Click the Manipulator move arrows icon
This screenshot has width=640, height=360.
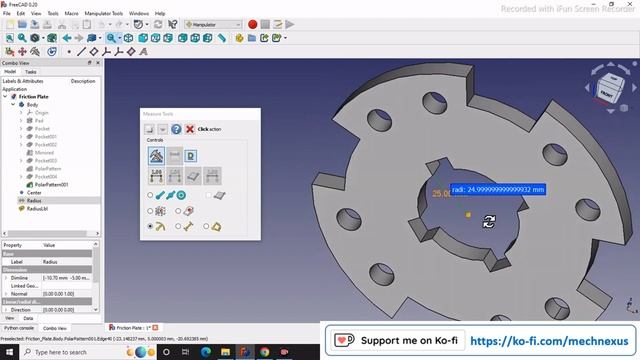pos(22,52)
